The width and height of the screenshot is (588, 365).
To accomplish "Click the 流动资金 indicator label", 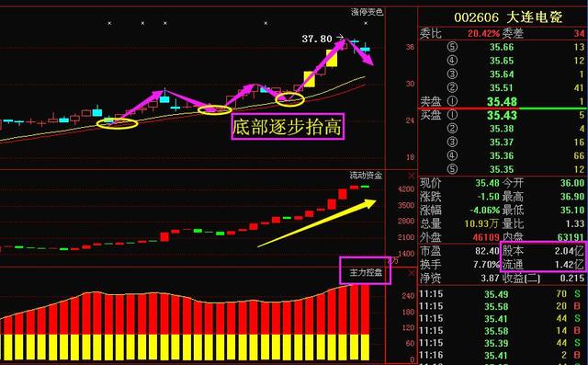I will tap(366, 176).
